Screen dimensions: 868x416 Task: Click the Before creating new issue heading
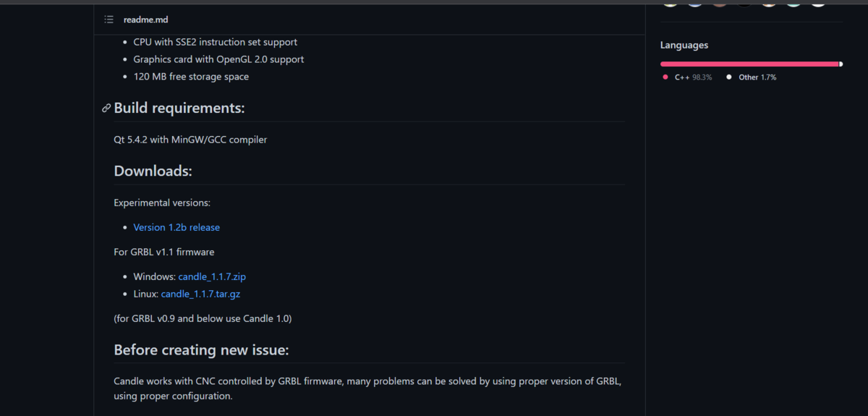(201, 350)
